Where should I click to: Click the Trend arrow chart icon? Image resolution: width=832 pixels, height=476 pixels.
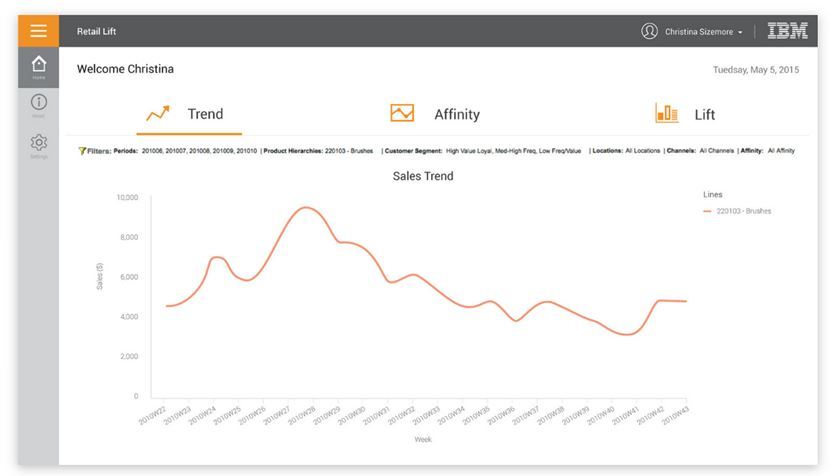[x=158, y=114]
